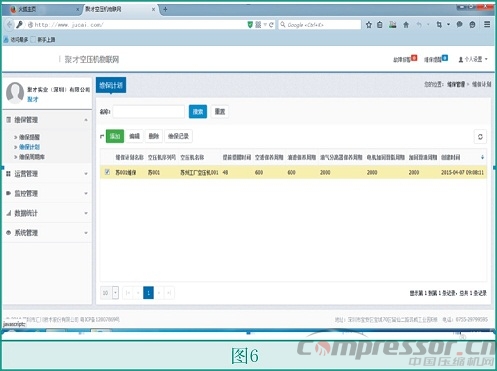Click the 维保记录 records button
Screen dimensions: 497x371
click(x=178, y=136)
